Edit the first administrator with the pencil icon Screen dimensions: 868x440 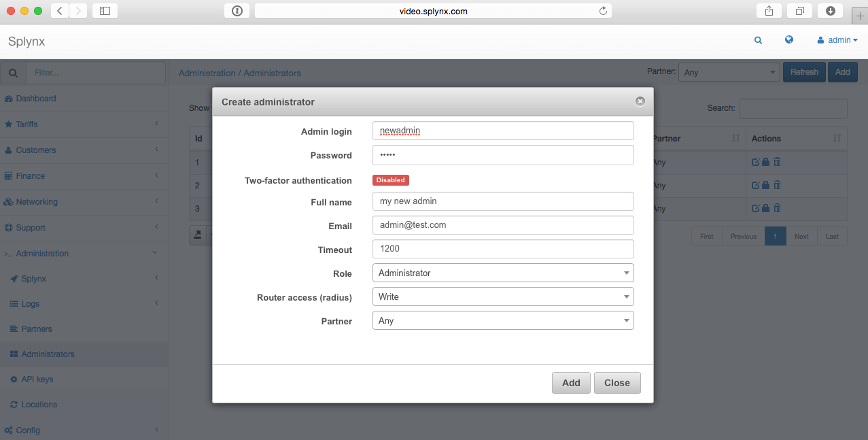pos(757,162)
